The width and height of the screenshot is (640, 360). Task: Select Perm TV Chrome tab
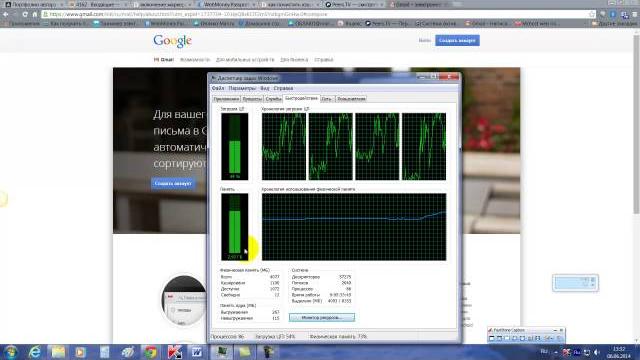coord(353,4)
